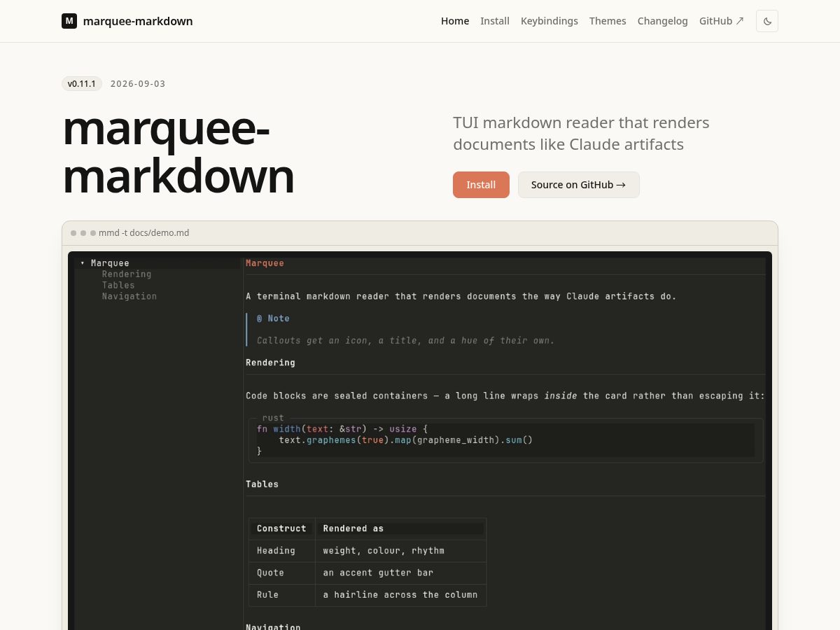Click the orange Marquee heading in terminal

265,263
